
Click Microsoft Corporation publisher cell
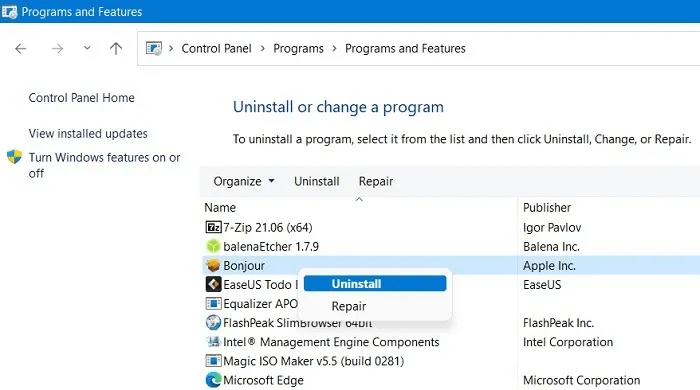[x=581, y=380]
